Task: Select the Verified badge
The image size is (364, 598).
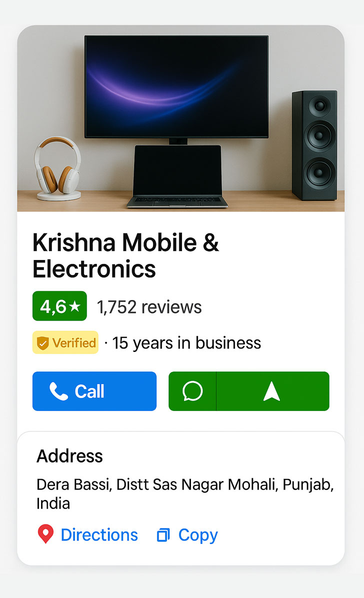Action: tap(65, 342)
